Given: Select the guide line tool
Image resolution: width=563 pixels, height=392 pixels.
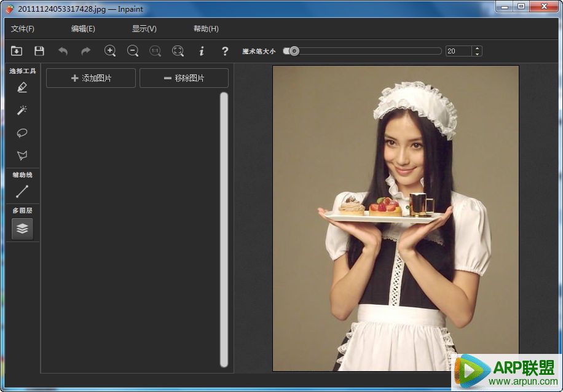Looking at the screenshot, I should [x=22, y=191].
